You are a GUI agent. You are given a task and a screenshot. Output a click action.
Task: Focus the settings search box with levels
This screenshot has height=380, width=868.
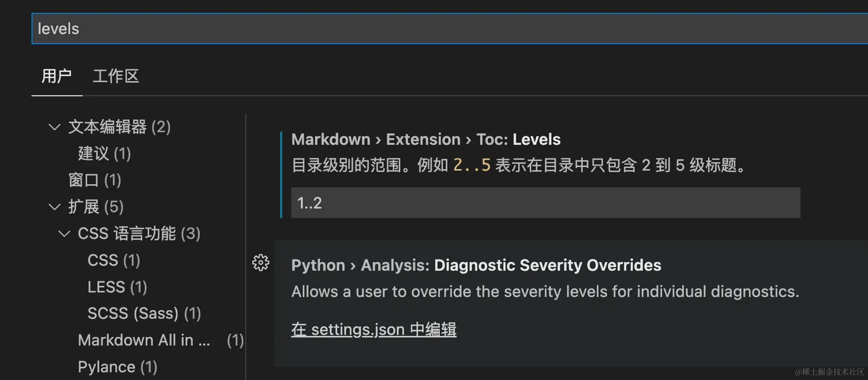pyautogui.click(x=434, y=29)
